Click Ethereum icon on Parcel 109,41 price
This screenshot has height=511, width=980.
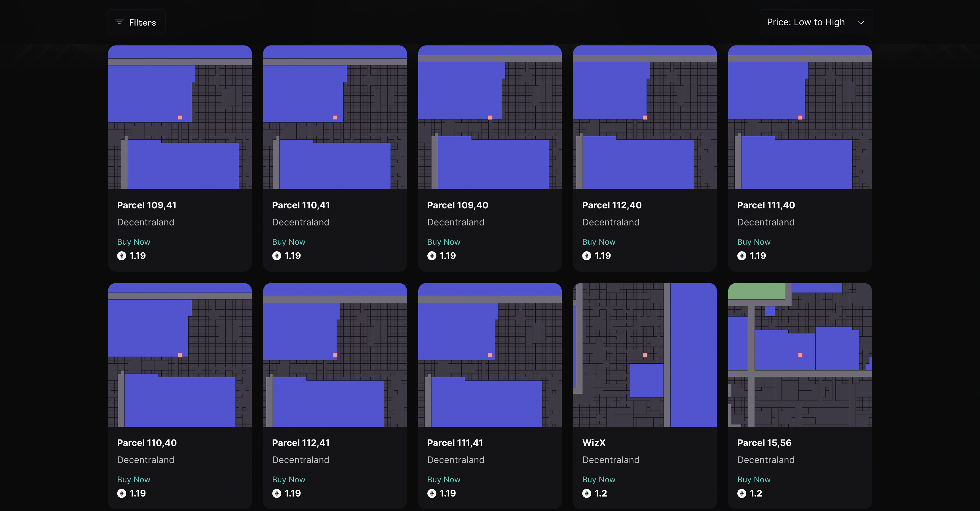(122, 256)
